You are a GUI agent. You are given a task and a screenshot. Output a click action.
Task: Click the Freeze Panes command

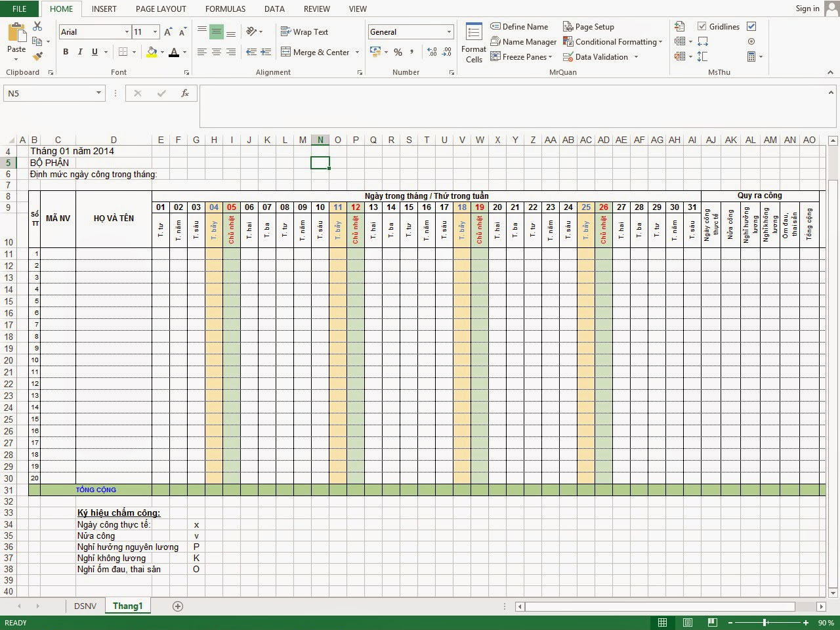(520, 56)
